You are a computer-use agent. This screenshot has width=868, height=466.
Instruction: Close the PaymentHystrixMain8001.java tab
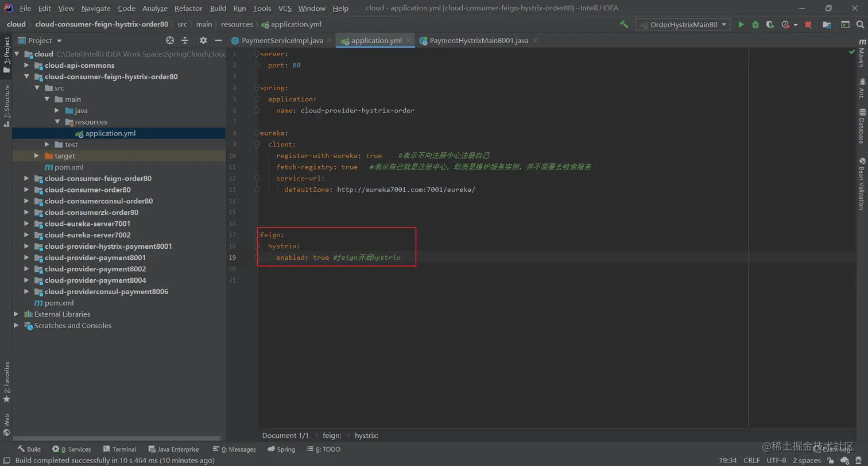535,41
